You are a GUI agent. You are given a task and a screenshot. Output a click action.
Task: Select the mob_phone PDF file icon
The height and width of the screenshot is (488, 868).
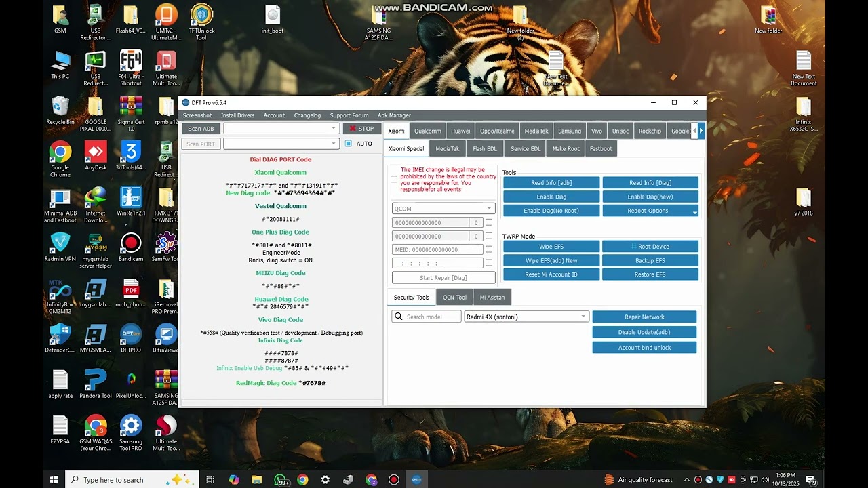[x=131, y=289]
